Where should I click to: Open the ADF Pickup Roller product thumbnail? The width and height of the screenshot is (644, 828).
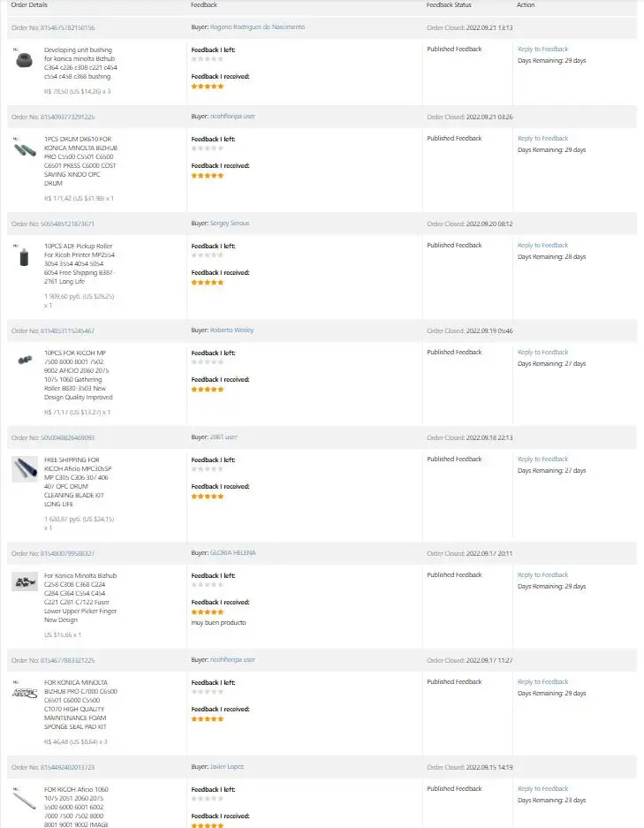(24, 257)
